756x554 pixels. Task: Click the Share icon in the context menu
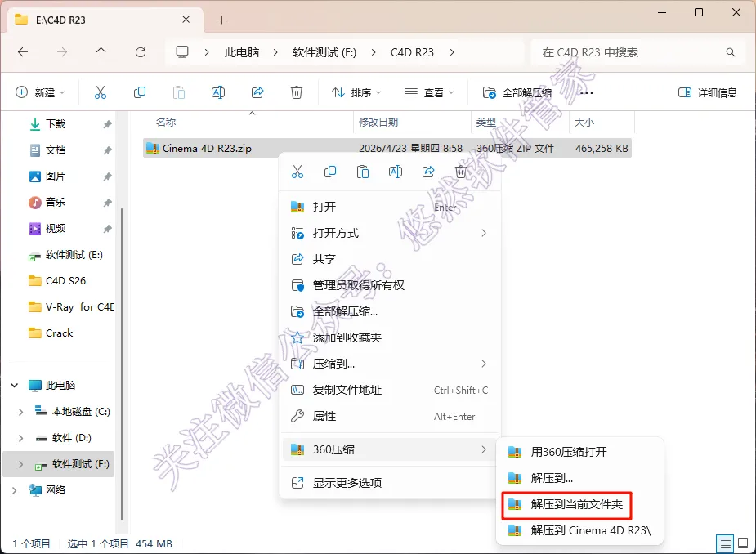(x=428, y=172)
